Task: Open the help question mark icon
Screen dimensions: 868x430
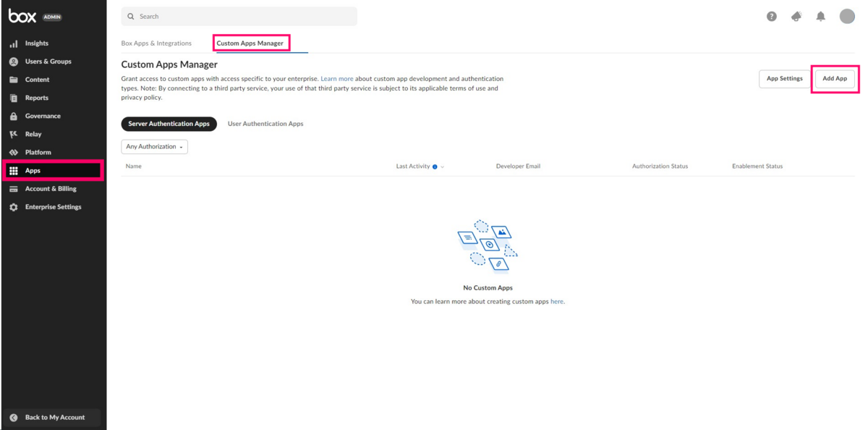Action: coord(772,16)
